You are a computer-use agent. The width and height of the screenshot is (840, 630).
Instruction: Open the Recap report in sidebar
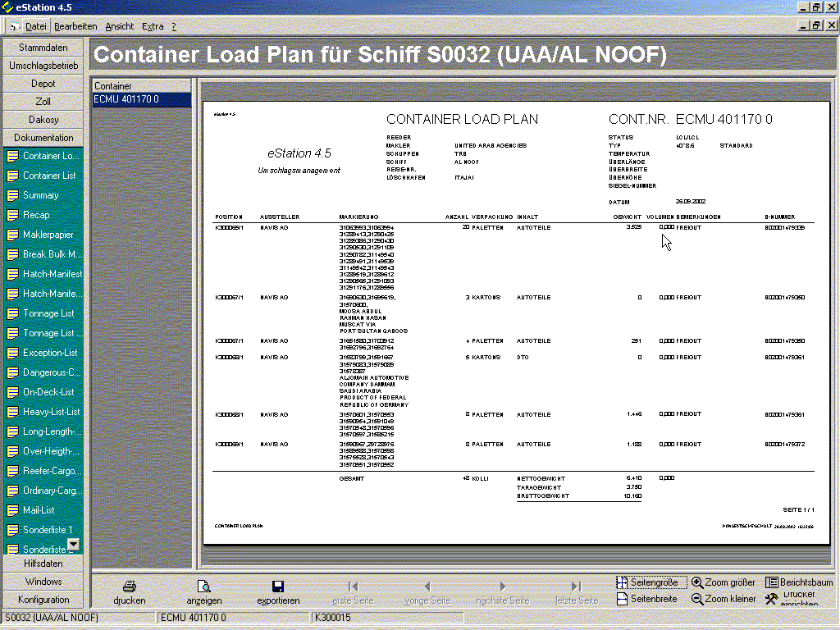click(36, 215)
